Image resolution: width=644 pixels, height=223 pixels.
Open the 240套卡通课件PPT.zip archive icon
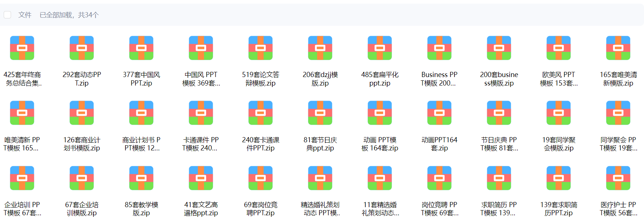[261, 113]
